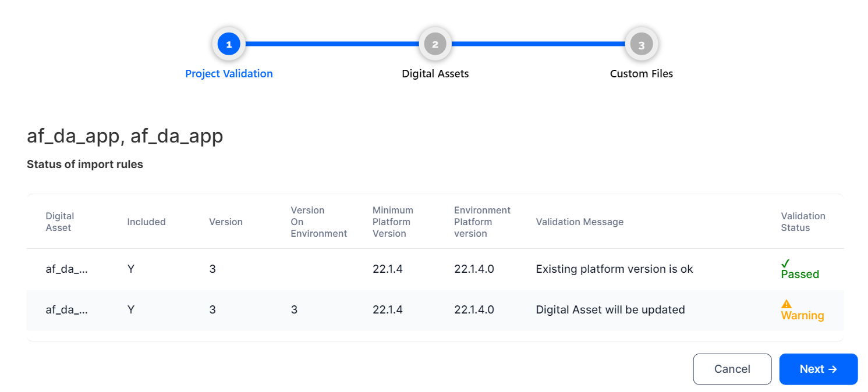The image size is (868, 392).
Task: Go to the Custom Files step label
Action: tap(641, 74)
